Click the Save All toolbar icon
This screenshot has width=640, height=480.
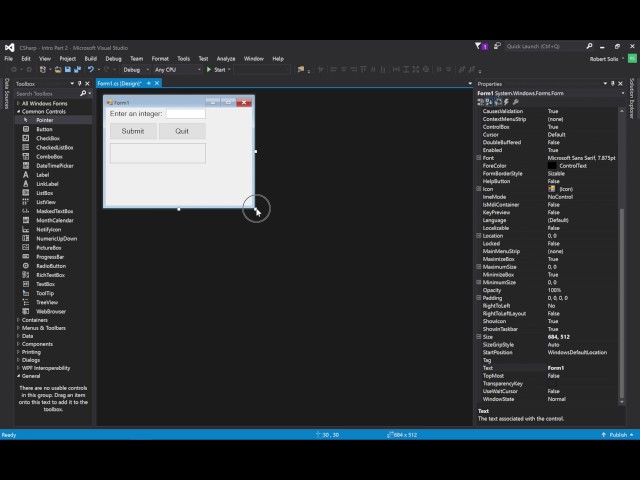(x=77, y=70)
